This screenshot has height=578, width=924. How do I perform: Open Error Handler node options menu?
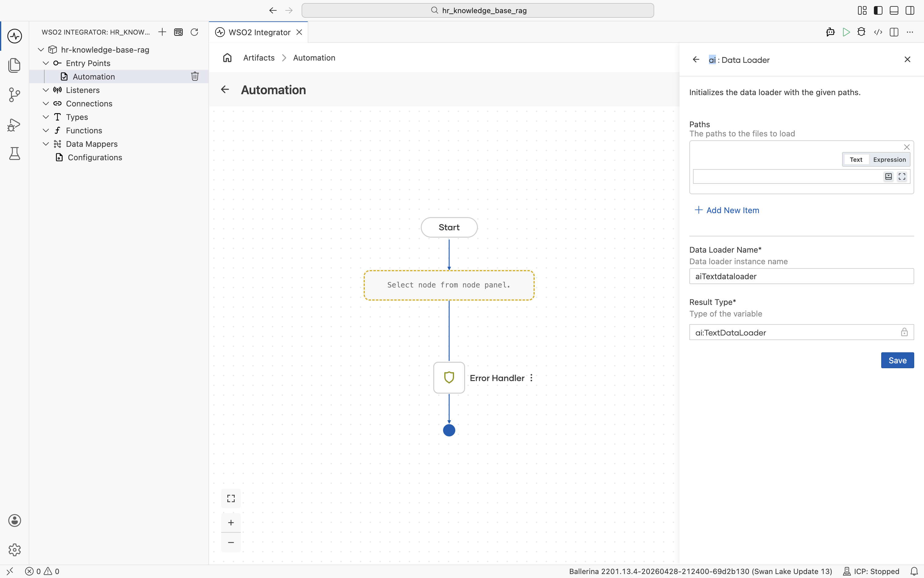[531, 378]
